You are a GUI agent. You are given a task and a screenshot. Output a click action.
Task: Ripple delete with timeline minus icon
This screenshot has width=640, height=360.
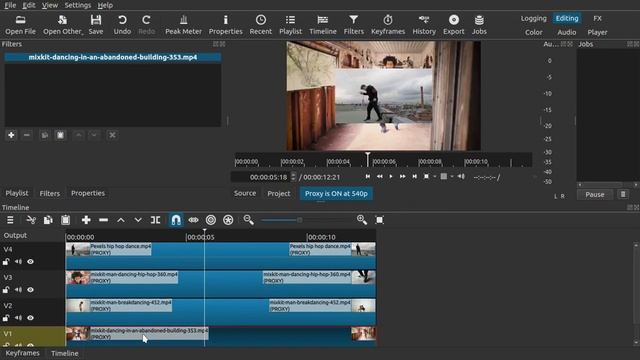(104, 220)
